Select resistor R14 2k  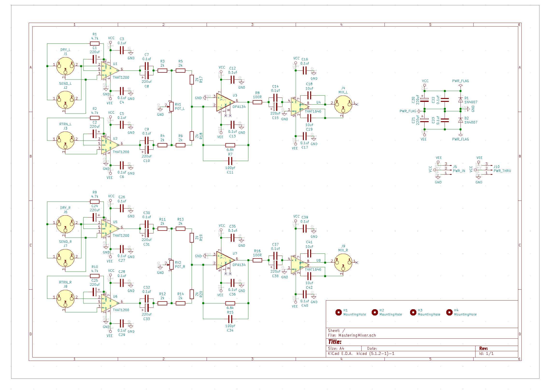click(x=180, y=303)
